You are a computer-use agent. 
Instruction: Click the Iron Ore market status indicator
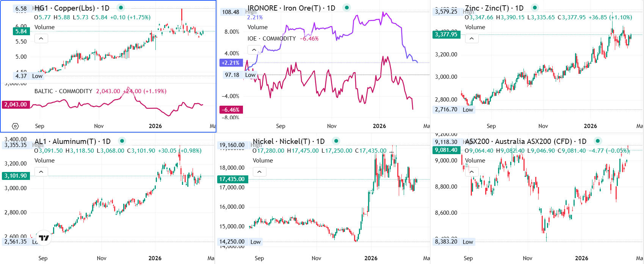click(346, 8)
